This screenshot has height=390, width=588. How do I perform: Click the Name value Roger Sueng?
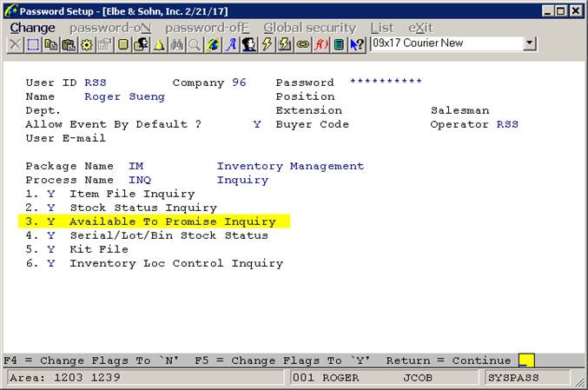tap(124, 96)
